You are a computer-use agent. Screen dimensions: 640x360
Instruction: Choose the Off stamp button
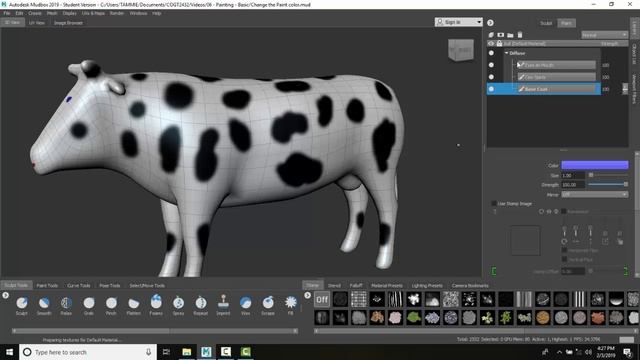pyautogui.click(x=322, y=300)
